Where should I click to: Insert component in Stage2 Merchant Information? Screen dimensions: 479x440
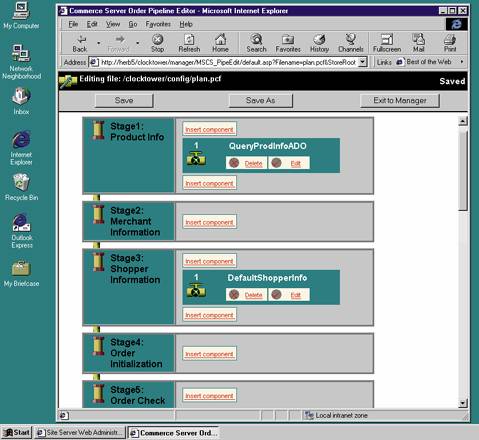click(209, 222)
